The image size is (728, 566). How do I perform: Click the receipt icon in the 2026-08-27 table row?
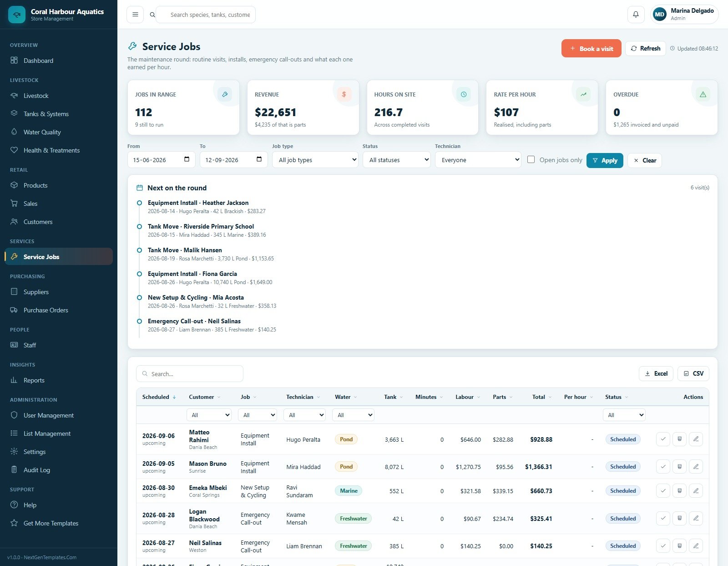679,546
